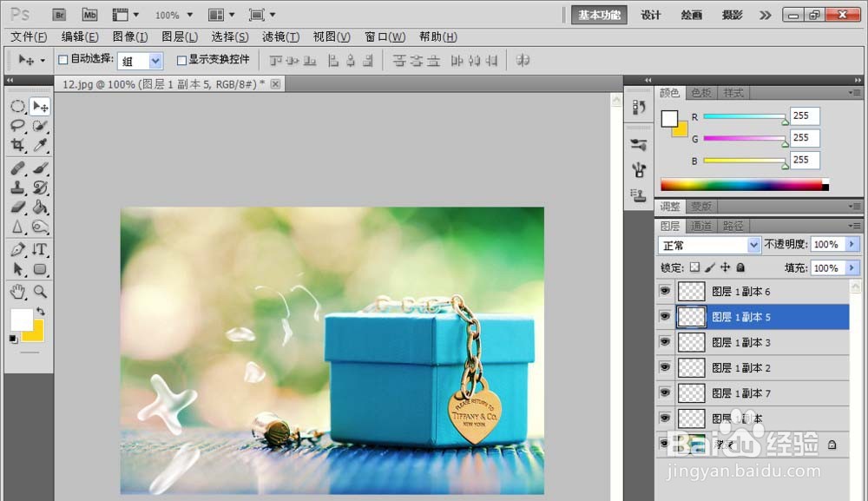Select the Pen tool
The image size is (868, 501).
(17, 249)
